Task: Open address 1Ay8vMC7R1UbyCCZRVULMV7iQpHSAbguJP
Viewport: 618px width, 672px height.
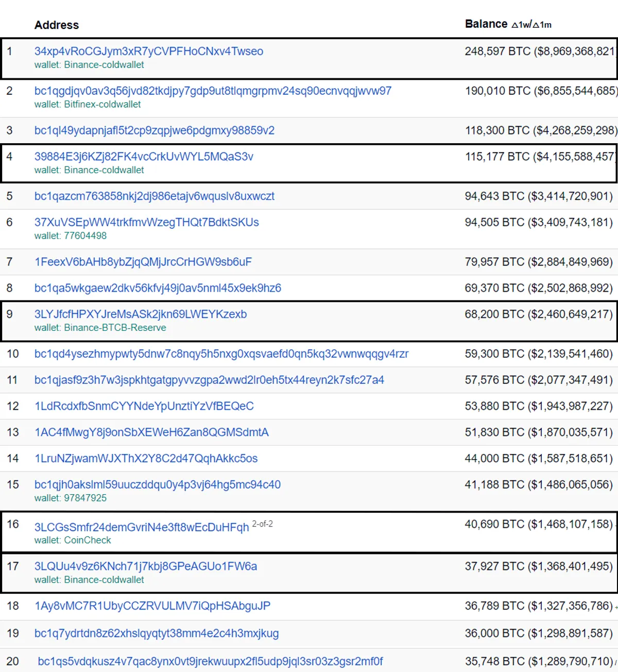Action: [x=152, y=606]
